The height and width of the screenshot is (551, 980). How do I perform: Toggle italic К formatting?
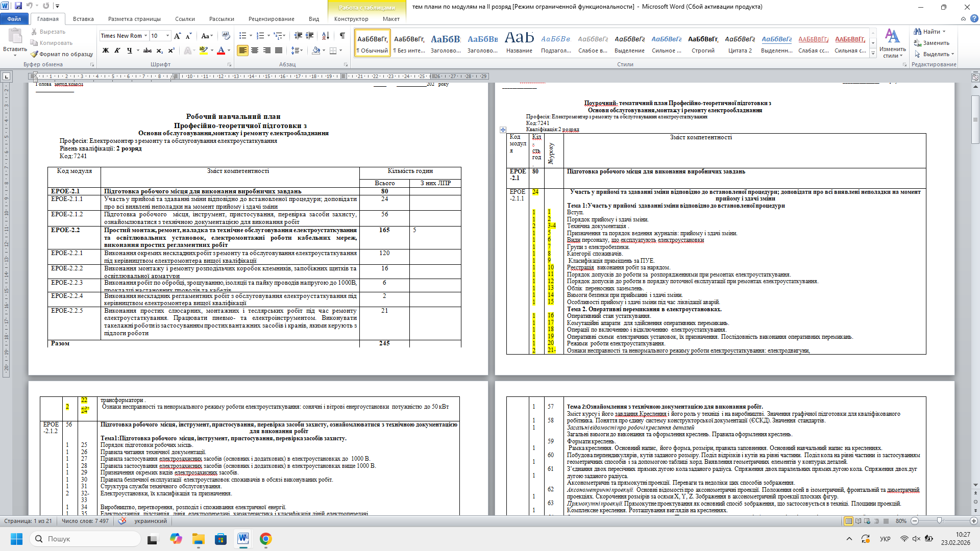point(117,51)
